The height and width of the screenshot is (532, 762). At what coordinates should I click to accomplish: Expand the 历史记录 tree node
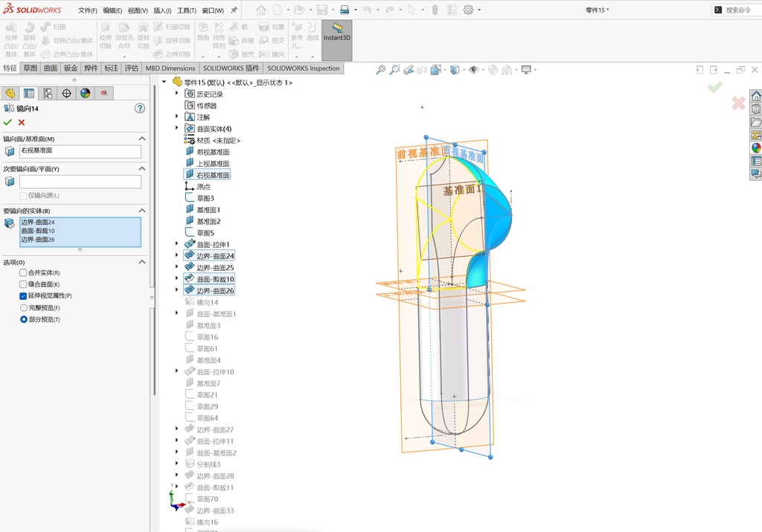click(x=177, y=94)
